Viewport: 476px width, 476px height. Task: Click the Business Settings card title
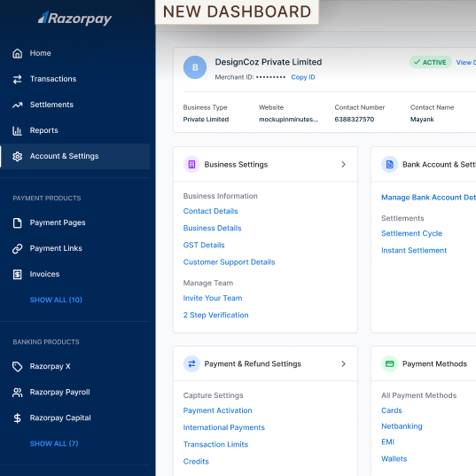point(236,165)
